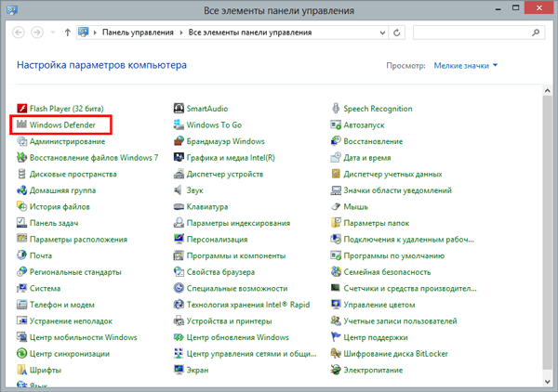This screenshot has width=558, height=392.
Task: Open Центр мобильности Windows link
Action: (x=84, y=337)
